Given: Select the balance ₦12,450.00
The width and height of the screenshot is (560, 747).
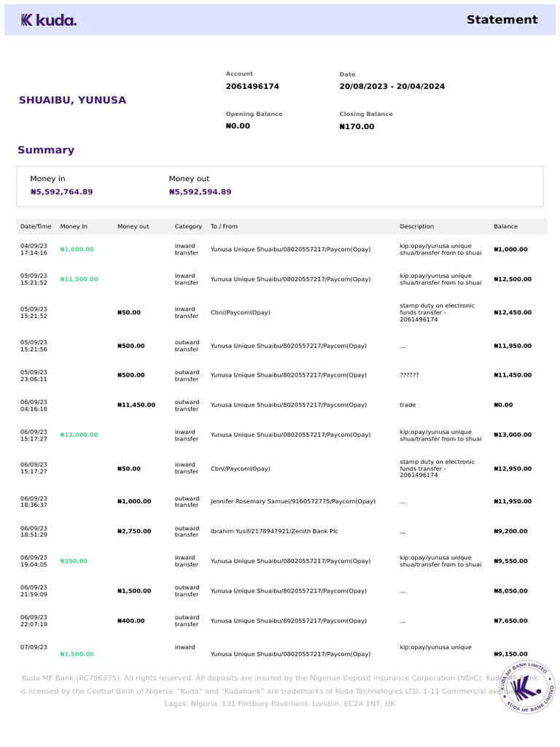Looking at the screenshot, I should tap(513, 312).
